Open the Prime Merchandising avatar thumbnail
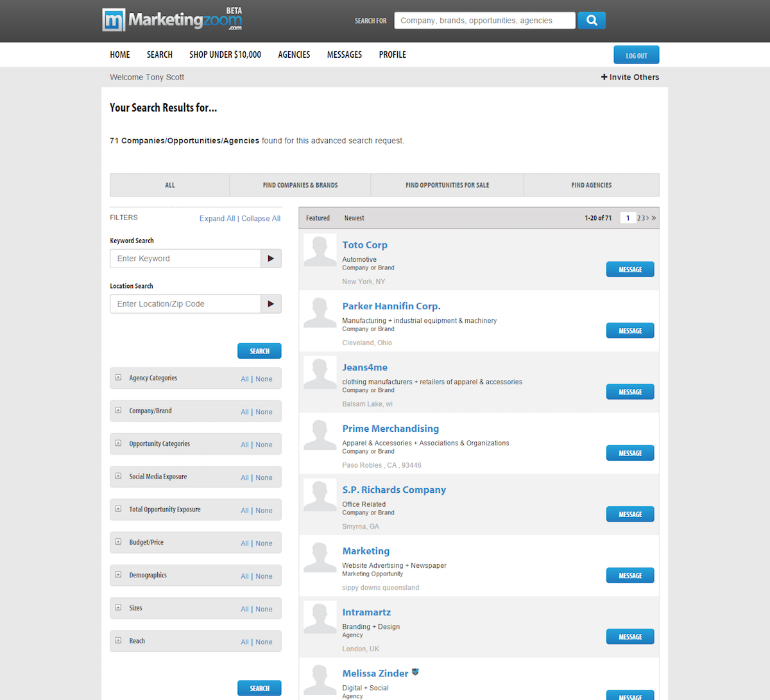The width and height of the screenshot is (770, 700). [320, 434]
